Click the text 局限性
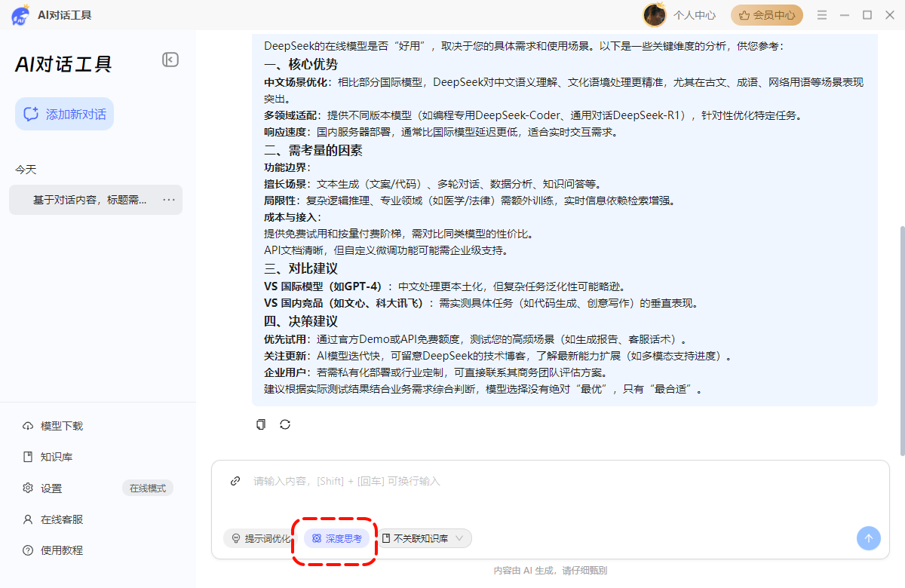 click(280, 201)
